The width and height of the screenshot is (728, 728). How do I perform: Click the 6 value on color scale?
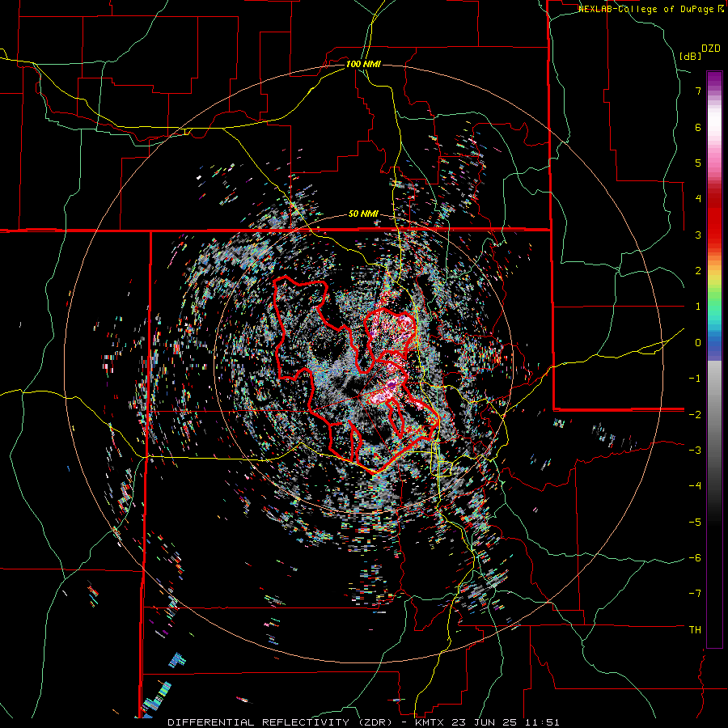[698, 127]
